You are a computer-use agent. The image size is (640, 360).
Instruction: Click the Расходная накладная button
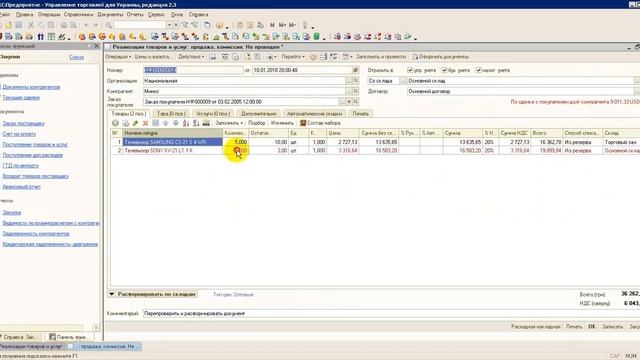[536, 327]
